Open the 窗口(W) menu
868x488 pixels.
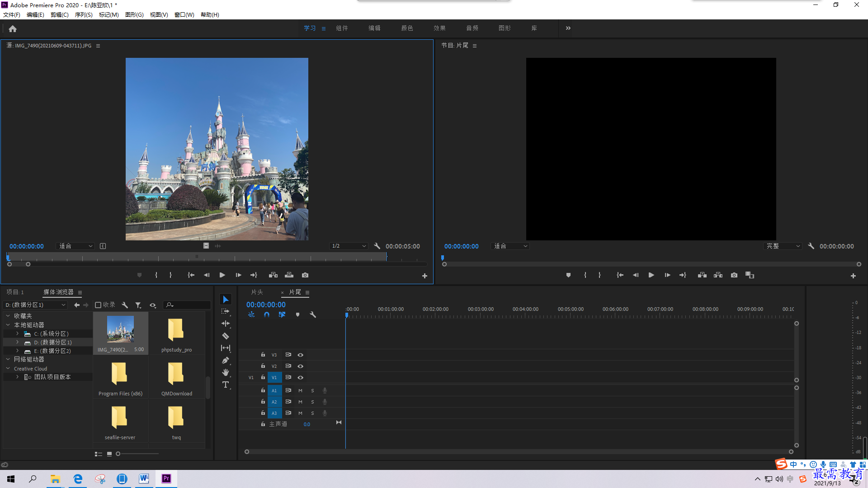tap(184, 14)
